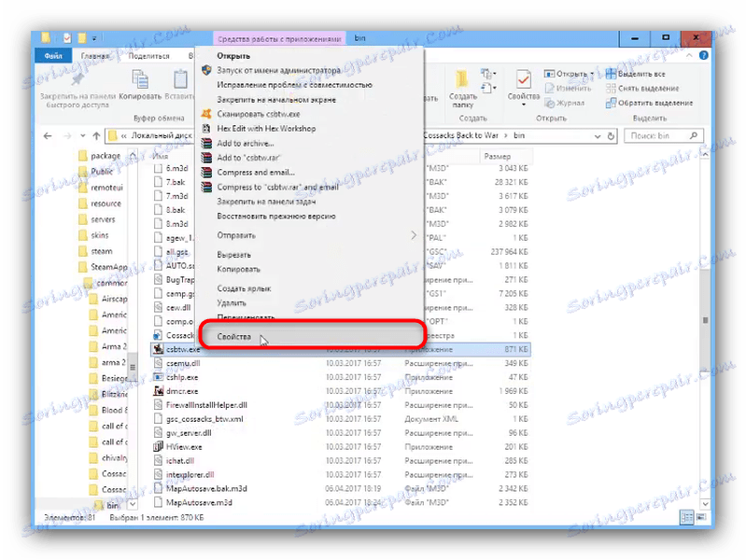Image resolution: width=746 pixels, height=560 pixels.
Task: Click the Журнал ribbon button
Action: 564,103
